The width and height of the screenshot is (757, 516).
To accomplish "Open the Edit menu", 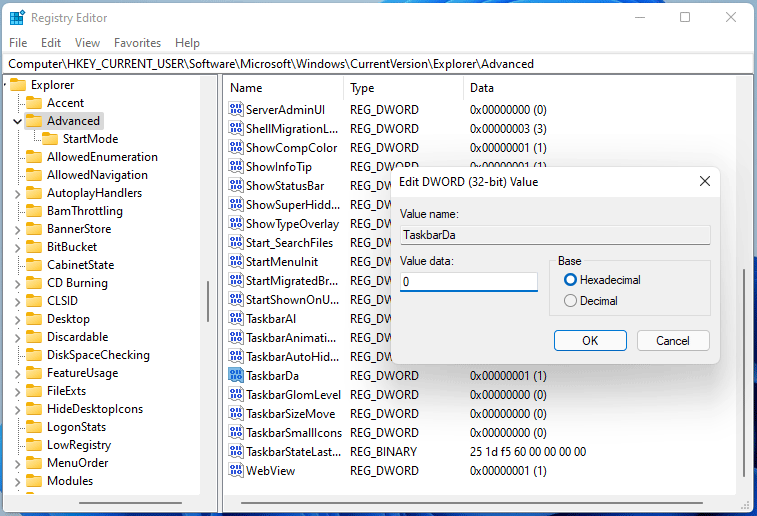I will tap(51, 43).
